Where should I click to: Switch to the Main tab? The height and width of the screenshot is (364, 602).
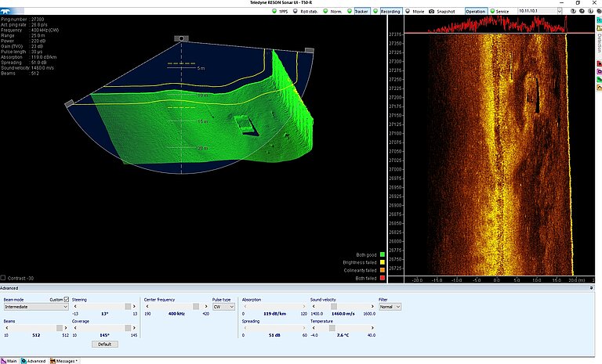tap(11, 361)
